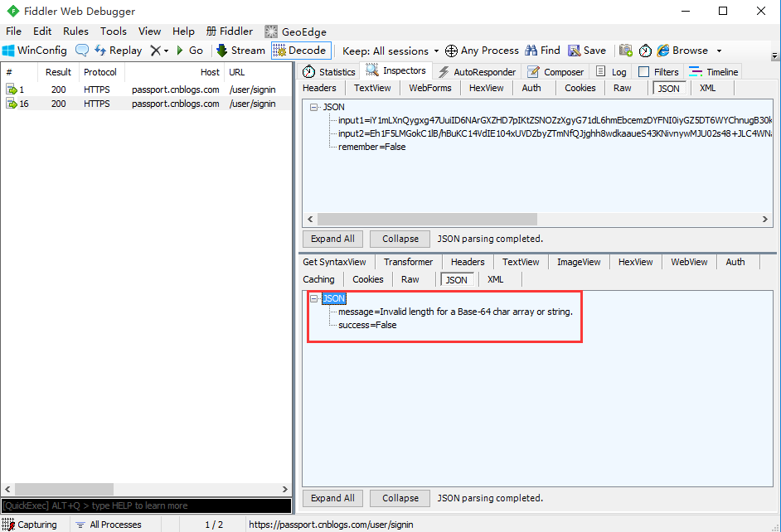Open WinConfig from the toolbar
This screenshot has width=781, height=532.
tap(35, 50)
